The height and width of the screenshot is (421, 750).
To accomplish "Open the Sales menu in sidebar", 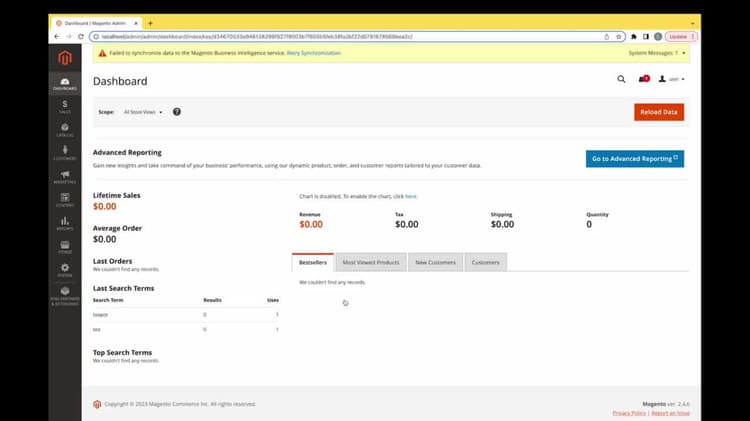I will tap(65, 107).
